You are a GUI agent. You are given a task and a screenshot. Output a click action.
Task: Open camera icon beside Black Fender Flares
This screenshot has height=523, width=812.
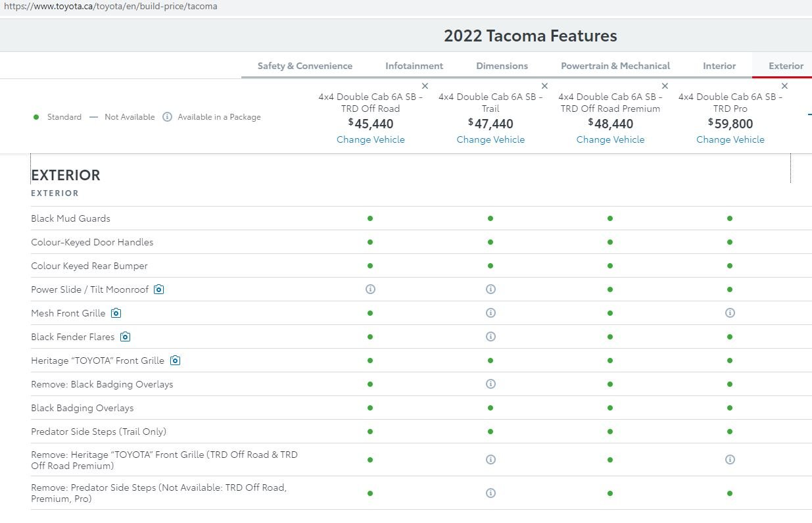(x=125, y=337)
